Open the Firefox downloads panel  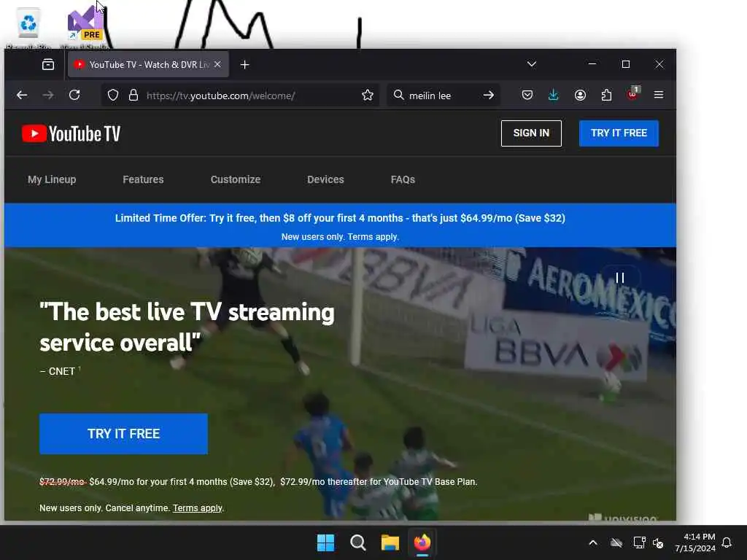(554, 96)
